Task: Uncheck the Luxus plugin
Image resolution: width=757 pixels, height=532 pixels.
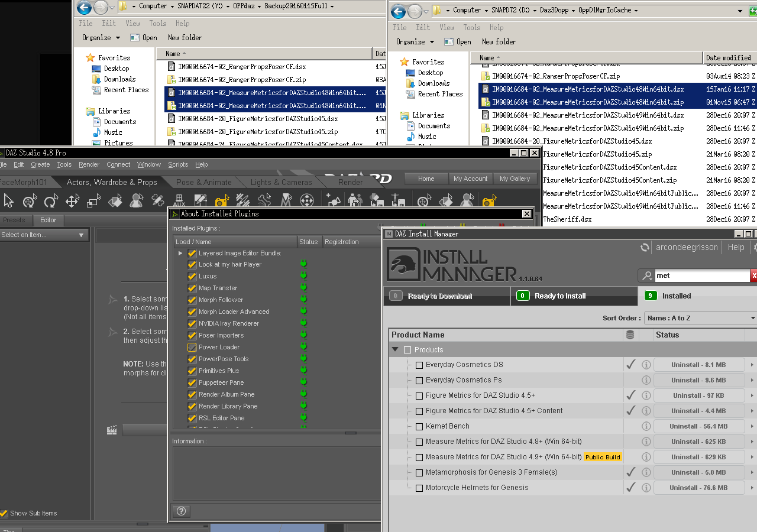Action: coord(192,276)
